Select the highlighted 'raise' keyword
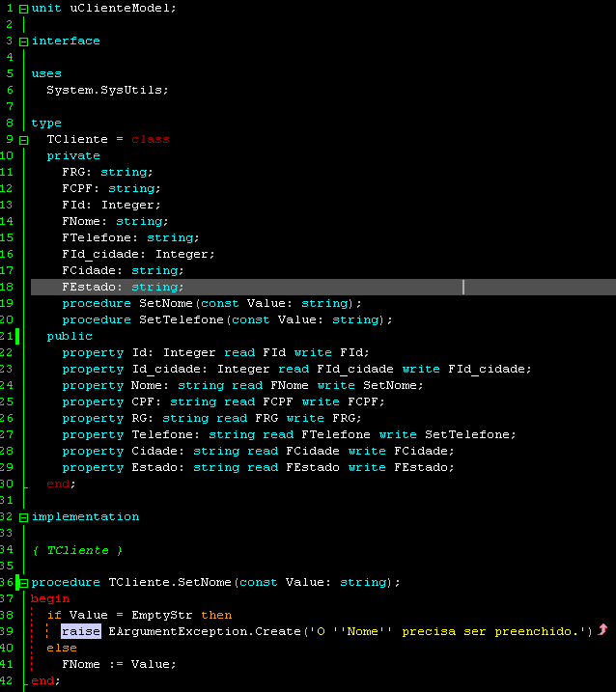Image resolution: width=616 pixels, height=692 pixels. [81, 631]
